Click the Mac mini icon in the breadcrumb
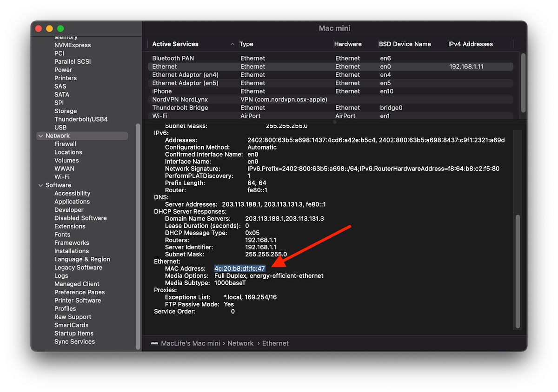The image size is (558, 392). [x=155, y=343]
